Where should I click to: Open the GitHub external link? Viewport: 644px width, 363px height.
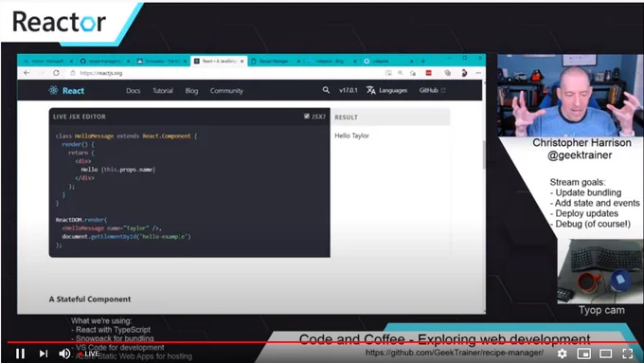pyautogui.click(x=432, y=90)
